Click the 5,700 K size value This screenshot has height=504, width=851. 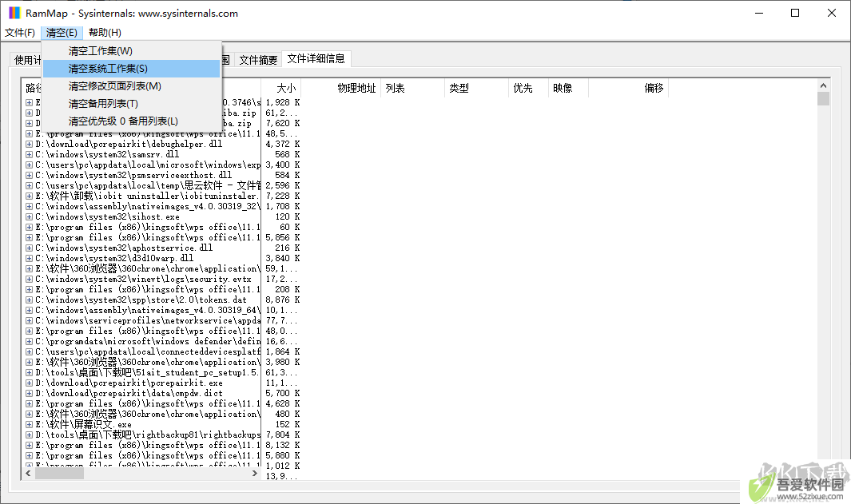click(283, 393)
